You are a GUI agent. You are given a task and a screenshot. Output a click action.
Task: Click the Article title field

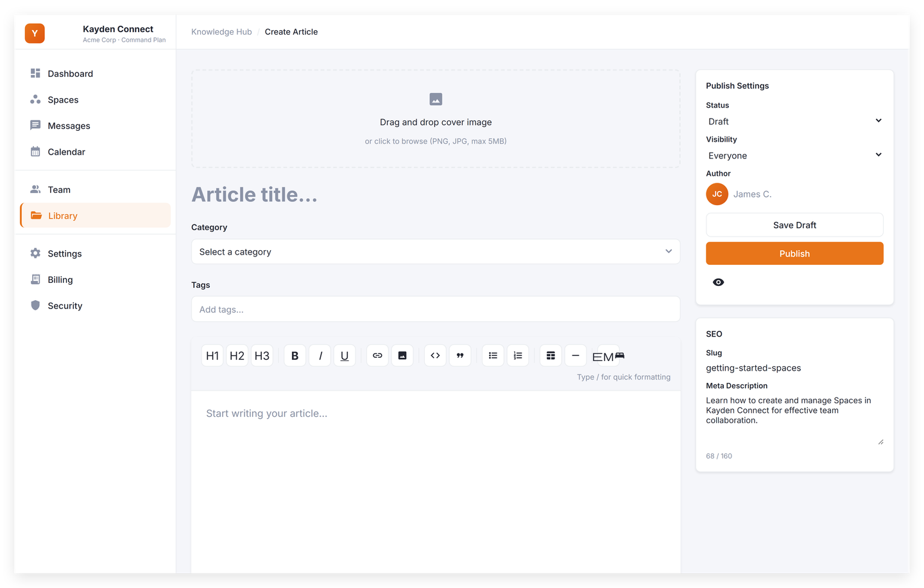coord(436,194)
